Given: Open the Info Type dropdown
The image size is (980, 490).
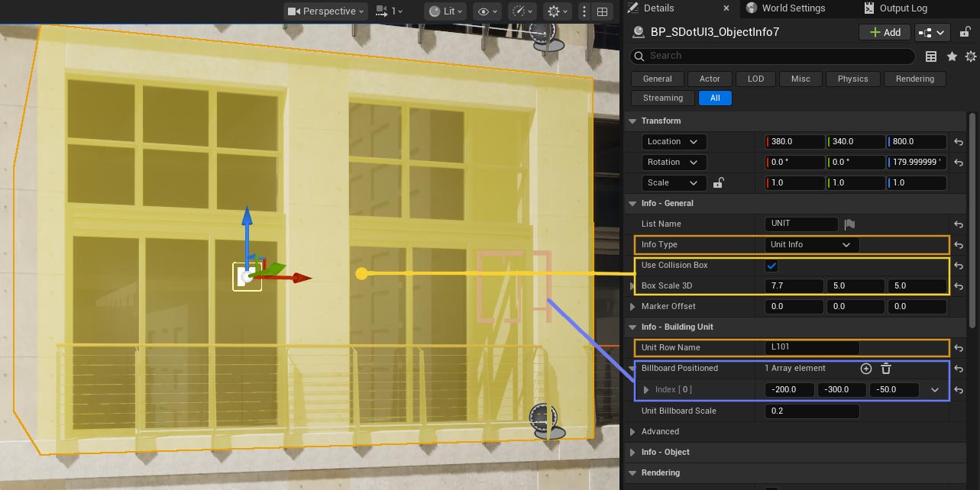Looking at the screenshot, I should pyautogui.click(x=811, y=245).
